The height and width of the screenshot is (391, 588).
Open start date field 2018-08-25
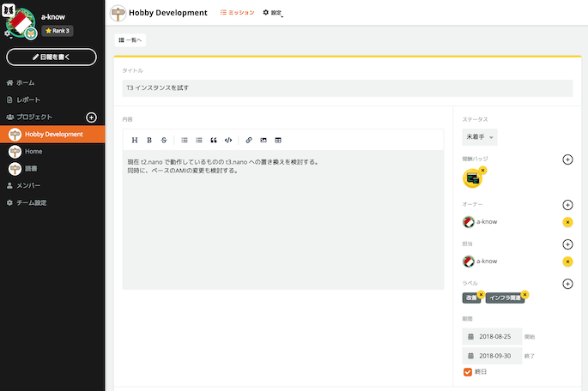click(493, 336)
